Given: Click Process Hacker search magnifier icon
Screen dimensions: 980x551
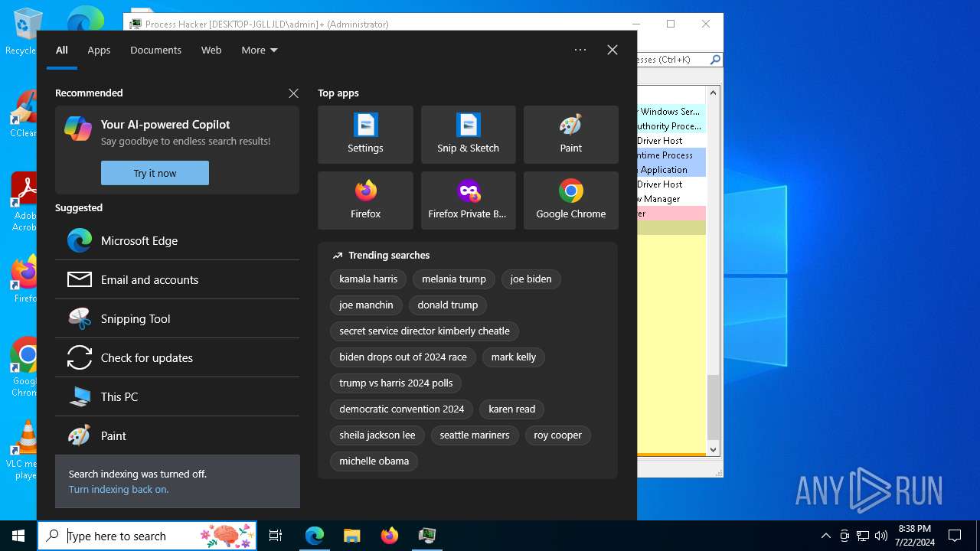Looking at the screenshot, I should pyautogui.click(x=715, y=60).
